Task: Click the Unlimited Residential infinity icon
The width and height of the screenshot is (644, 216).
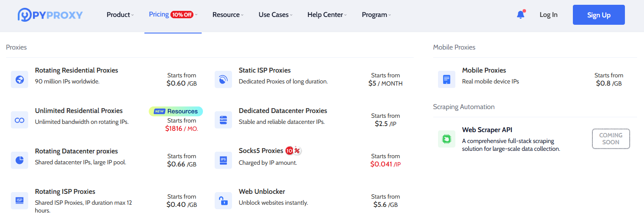Action: coord(20,120)
